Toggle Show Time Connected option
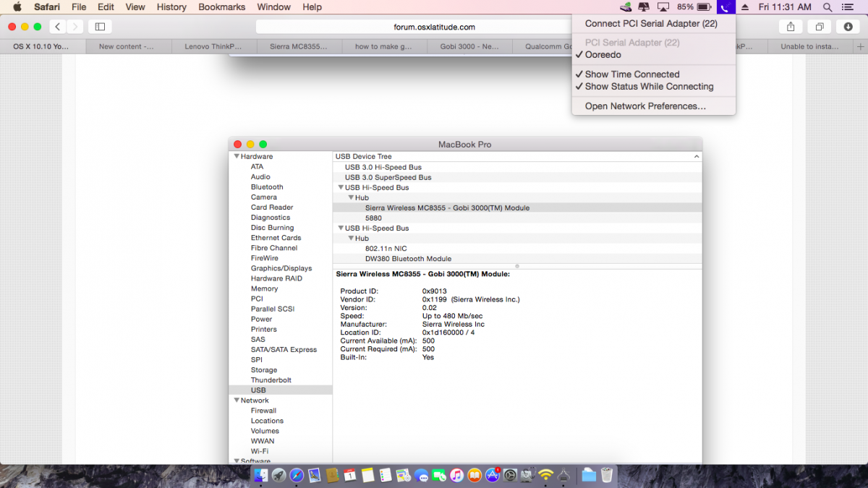The image size is (868, 488). (x=631, y=74)
